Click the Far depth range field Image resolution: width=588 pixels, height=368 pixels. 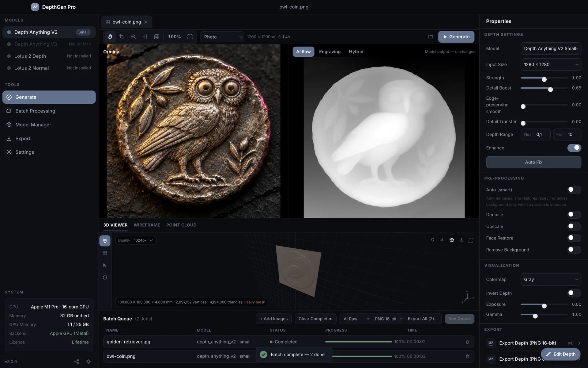pyautogui.click(x=567, y=134)
